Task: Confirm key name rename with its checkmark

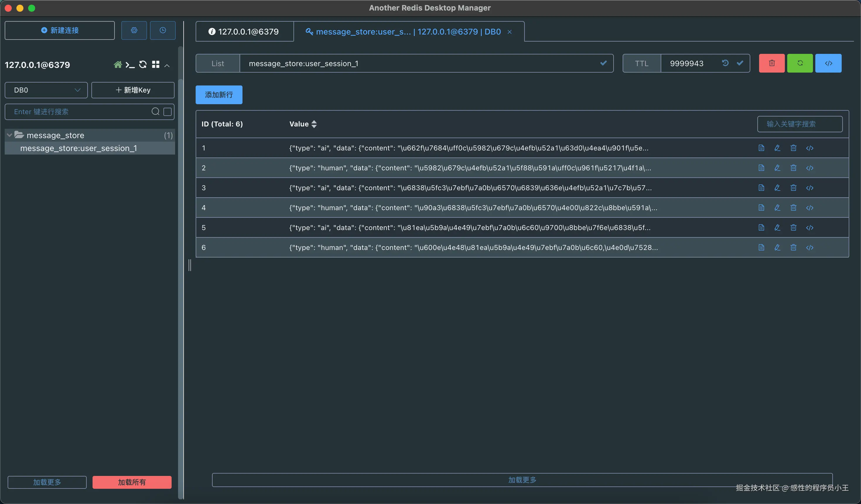Action: (603, 63)
